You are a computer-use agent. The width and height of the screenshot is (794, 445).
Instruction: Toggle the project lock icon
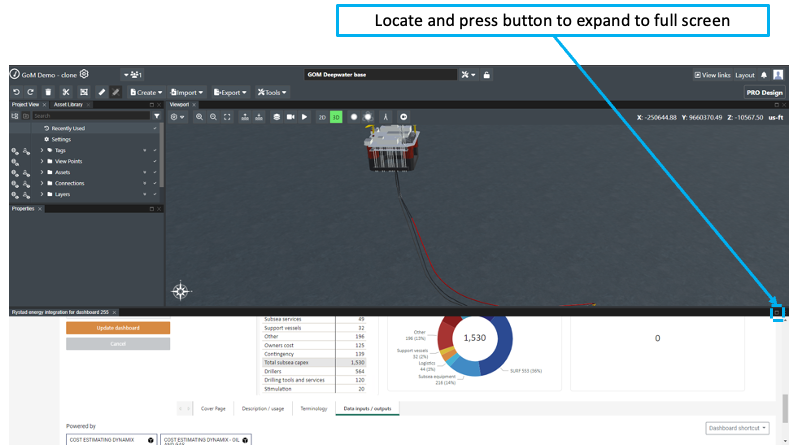pyautogui.click(x=487, y=75)
